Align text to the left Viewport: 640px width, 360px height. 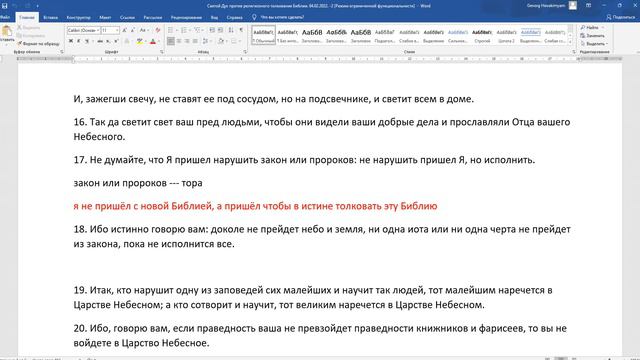click(171, 41)
